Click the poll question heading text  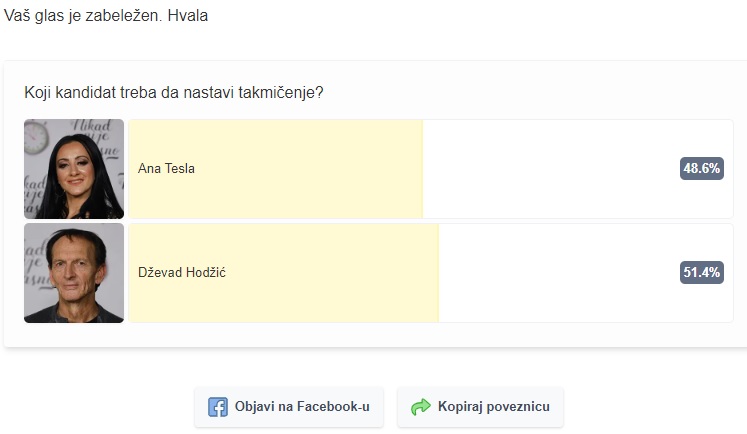coord(174,92)
